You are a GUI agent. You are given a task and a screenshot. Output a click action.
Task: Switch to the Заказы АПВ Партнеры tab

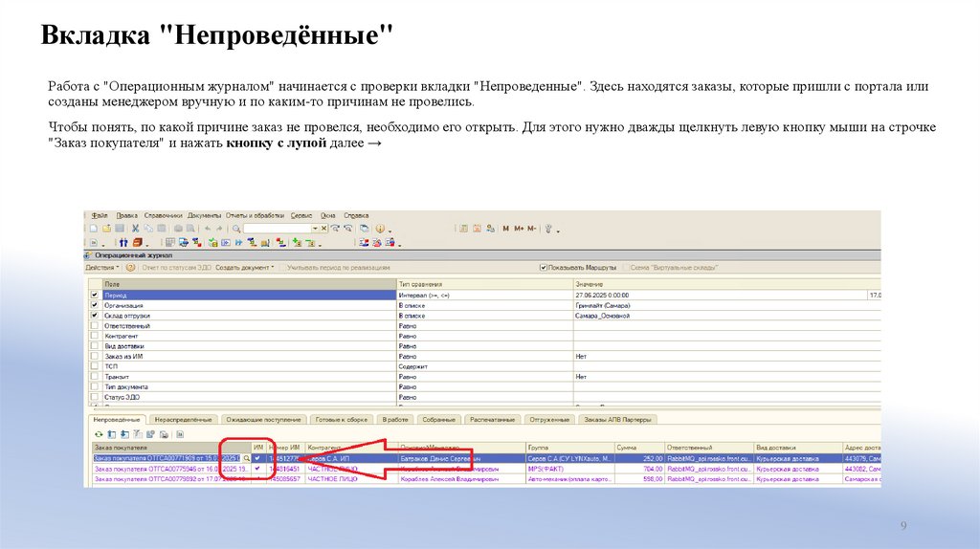617,420
